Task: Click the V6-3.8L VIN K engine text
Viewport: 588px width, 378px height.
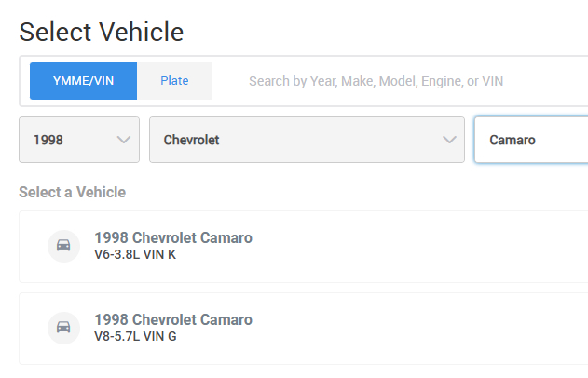Action: (135, 254)
